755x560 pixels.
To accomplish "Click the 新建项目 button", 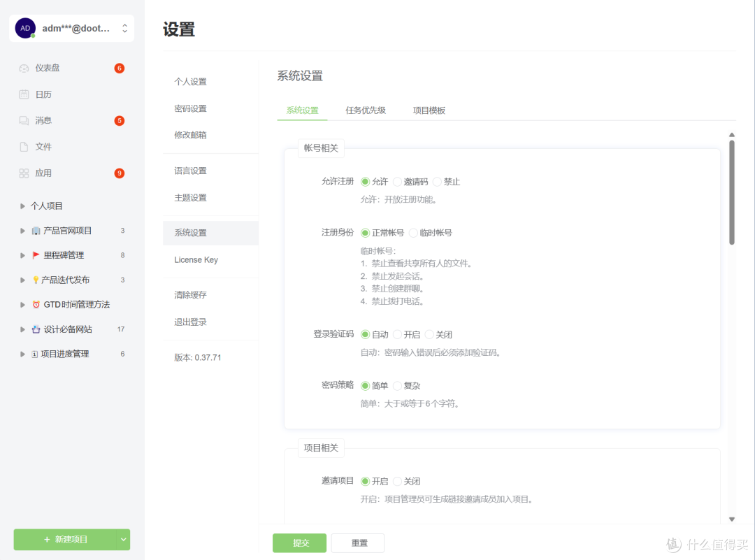I will tap(65, 539).
